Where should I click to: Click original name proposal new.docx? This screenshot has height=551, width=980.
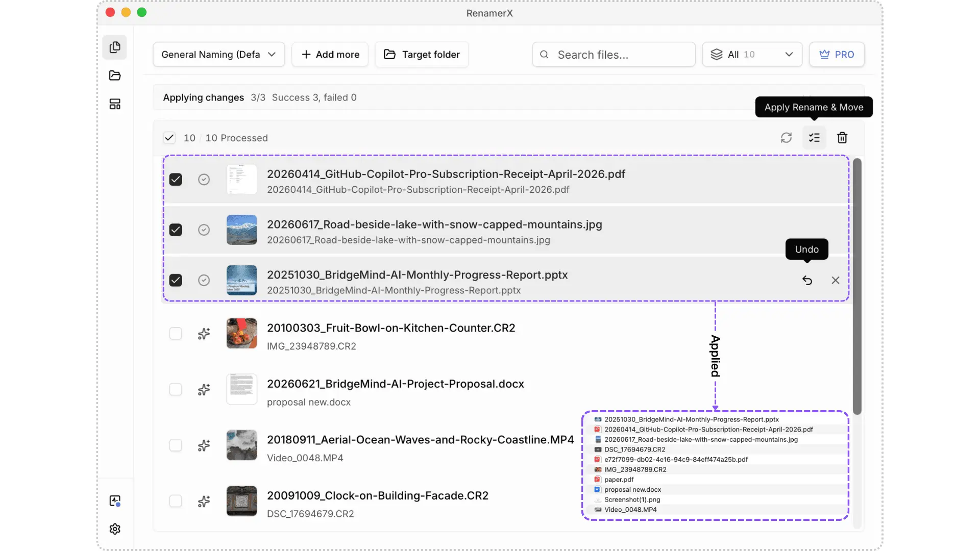tap(309, 403)
